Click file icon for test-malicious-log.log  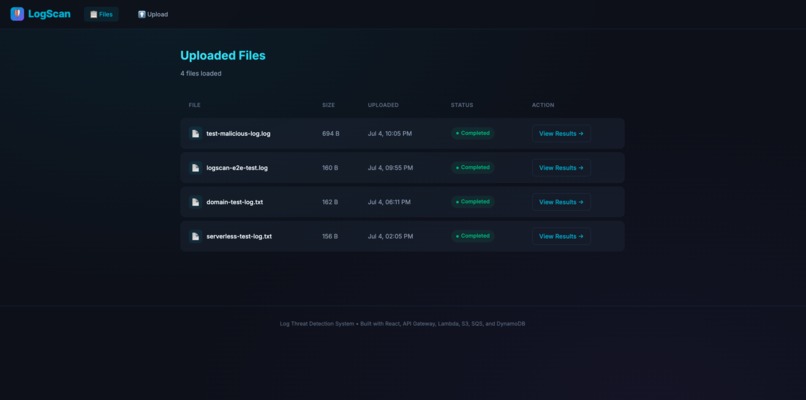195,134
